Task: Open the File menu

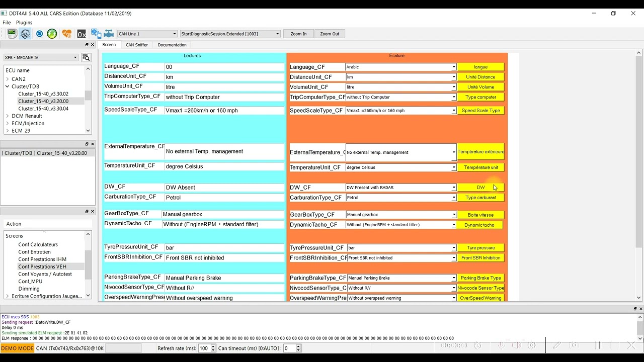Action: tap(7, 23)
